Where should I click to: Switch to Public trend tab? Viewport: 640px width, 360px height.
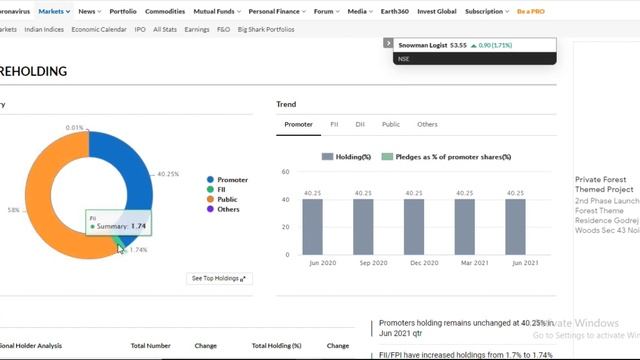tap(391, 124)
